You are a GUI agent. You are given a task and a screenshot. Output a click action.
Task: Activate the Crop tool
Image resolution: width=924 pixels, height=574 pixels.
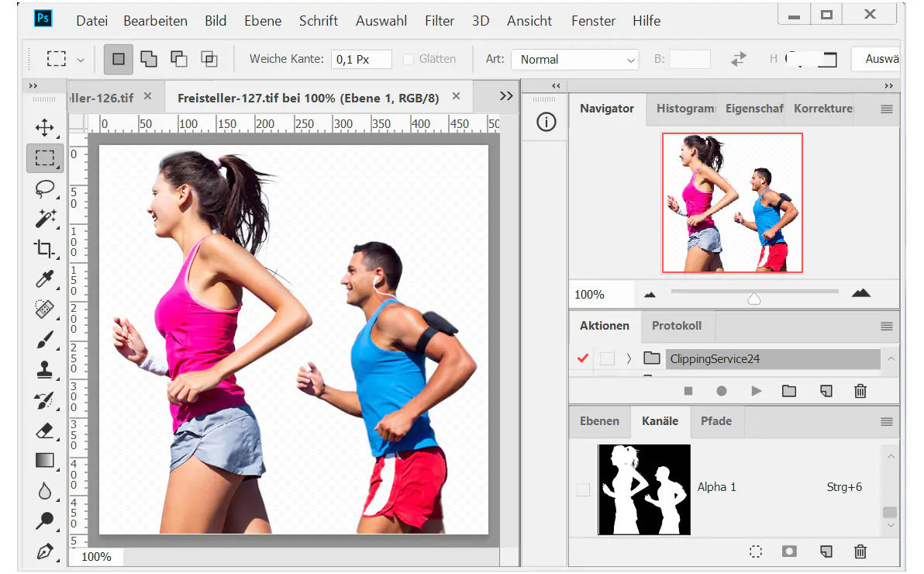[44, 249]
